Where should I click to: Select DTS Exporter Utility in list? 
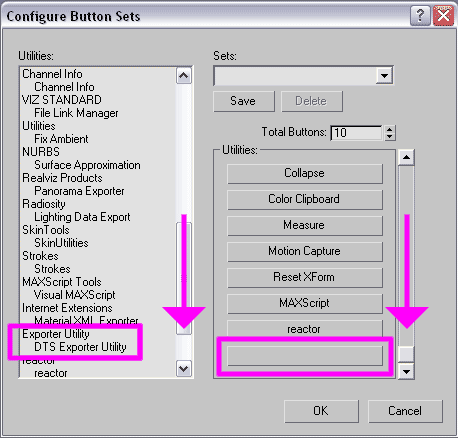pos(80,347)
